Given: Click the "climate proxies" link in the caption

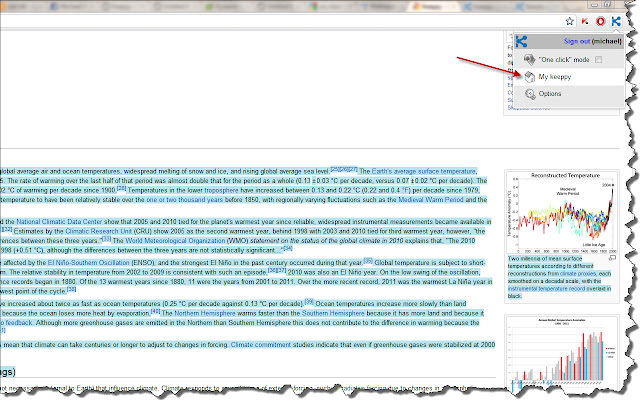Looking at the screenshot, I should pyautogui.click(x=578, y=273).
